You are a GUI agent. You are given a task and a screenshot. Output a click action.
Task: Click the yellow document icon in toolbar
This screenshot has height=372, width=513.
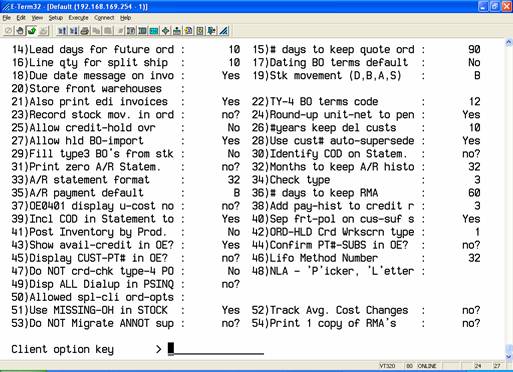[x=188, y=31]
